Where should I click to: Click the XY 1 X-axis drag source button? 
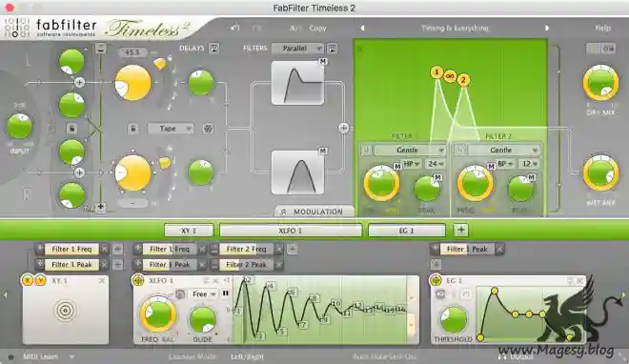click(x=28, y=280)
